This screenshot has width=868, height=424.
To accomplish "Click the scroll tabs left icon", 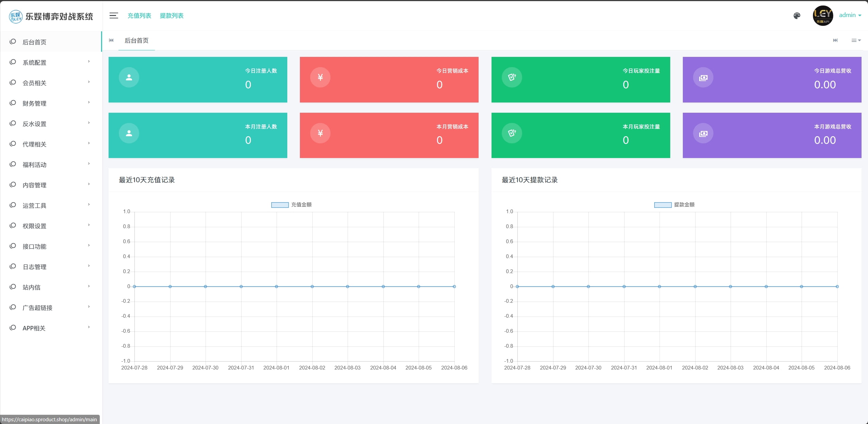I will 111,40.
